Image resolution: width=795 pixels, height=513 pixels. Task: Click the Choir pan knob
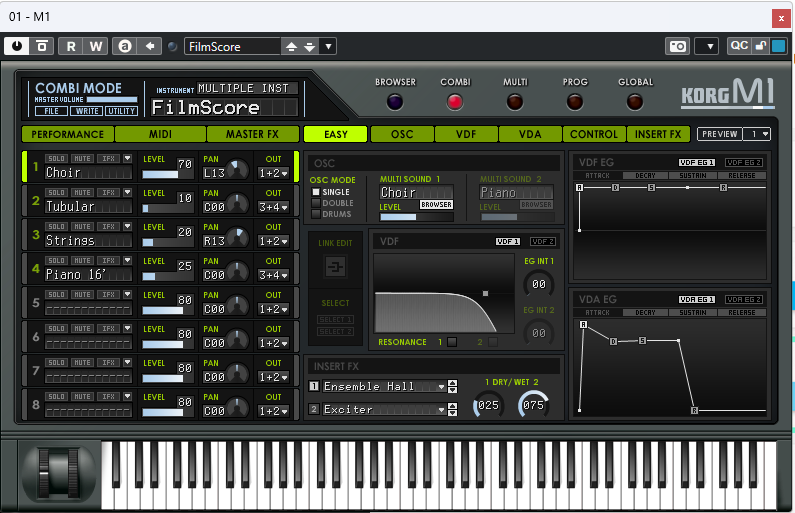click(237, 170)
